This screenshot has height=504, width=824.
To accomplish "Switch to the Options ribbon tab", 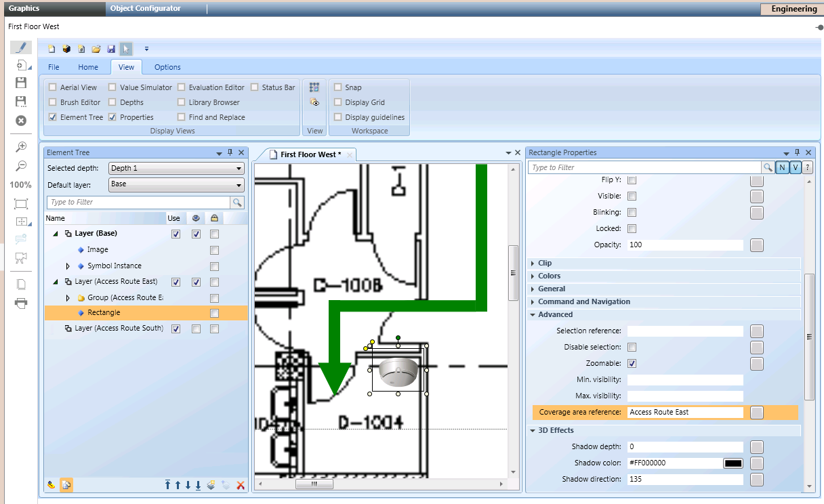I will pyautogui.click(x=167, y=67).
